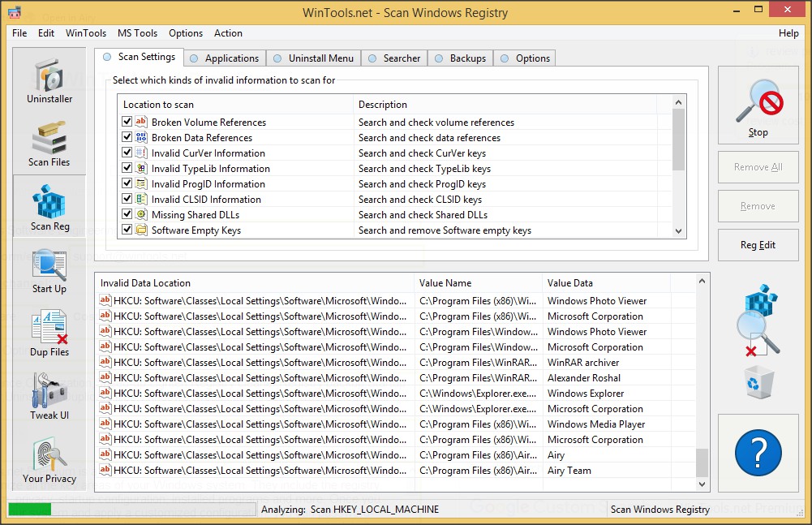Image resolution: width=812 pixels, height=525 pixels.
Task: Uncheck Broken Volume References checkbox
Action: (127, 121)
